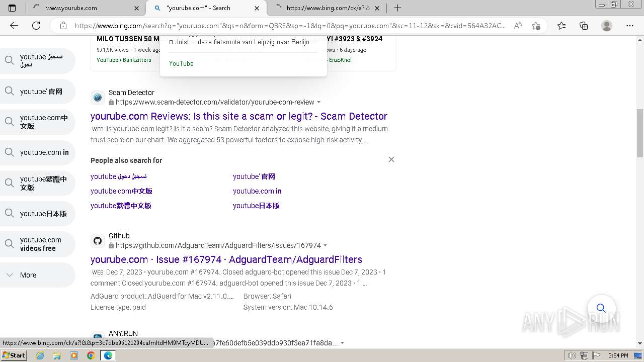Open the Collections icon

point(584,26)
